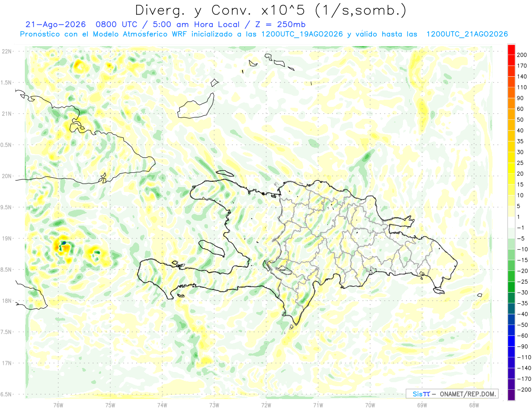The image size is (532, 411).
Task: Click the colorbar value '-200'
Action: pos(523,389)
